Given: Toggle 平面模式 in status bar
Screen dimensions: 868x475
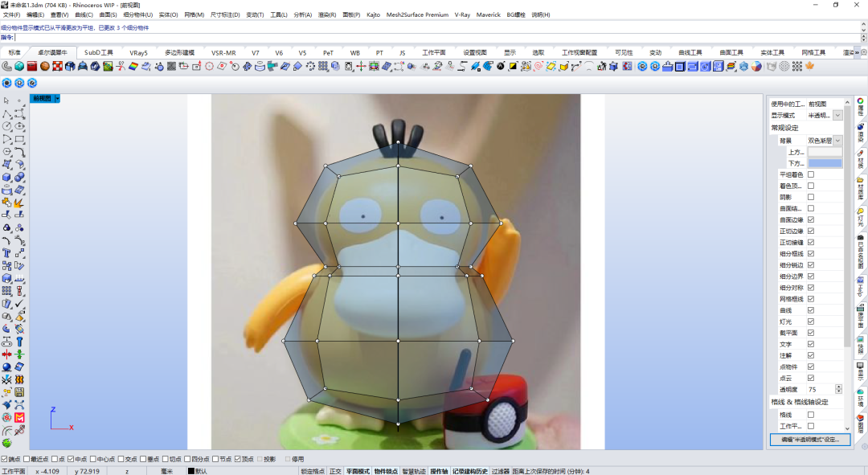Looking at the screenshot, I should pos(358,471).
